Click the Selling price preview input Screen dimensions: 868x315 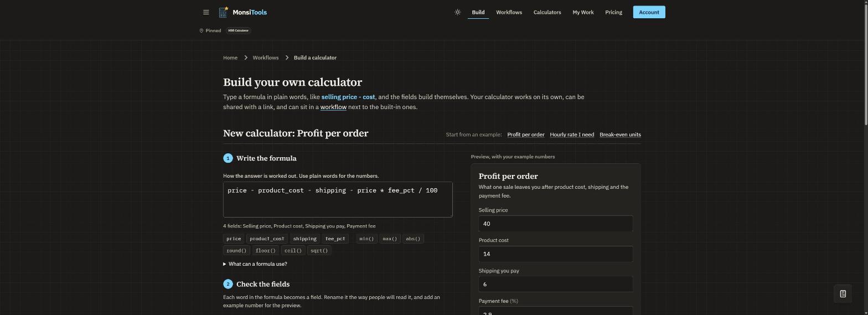tap(555, 224)
